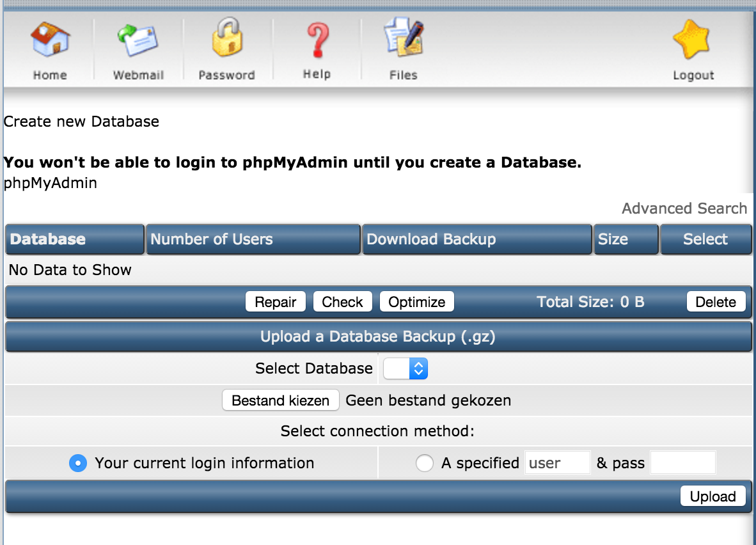Sort by Number of Users column
The image size is (756, 545).
tap(211, 239)
